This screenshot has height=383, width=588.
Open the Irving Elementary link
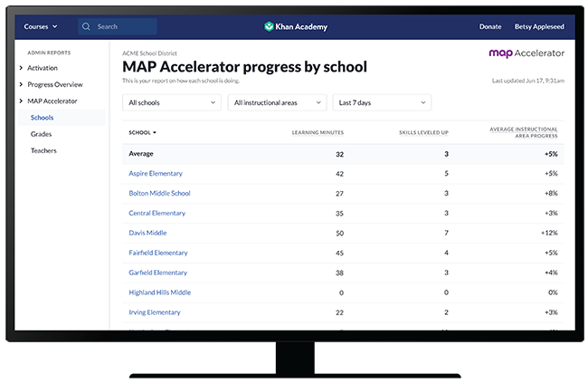point(155,312)
